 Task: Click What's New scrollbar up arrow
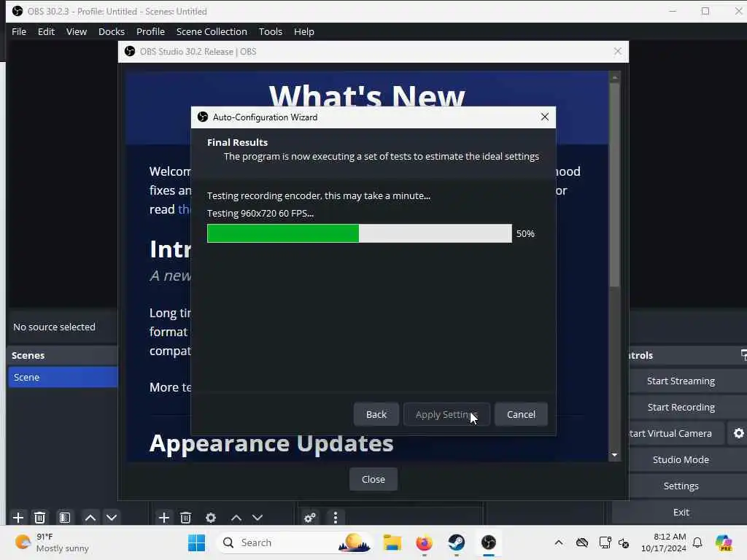pyautogui.click(x=614, y=77)
